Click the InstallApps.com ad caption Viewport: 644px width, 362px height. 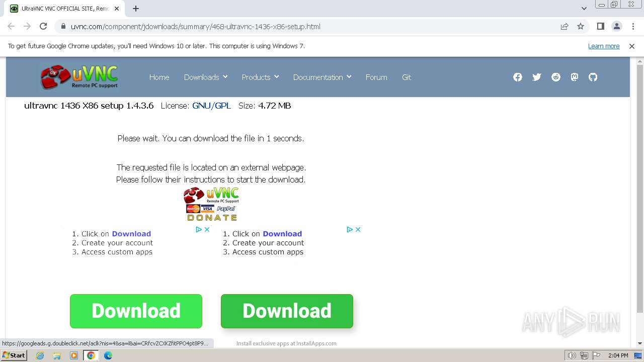286,343
